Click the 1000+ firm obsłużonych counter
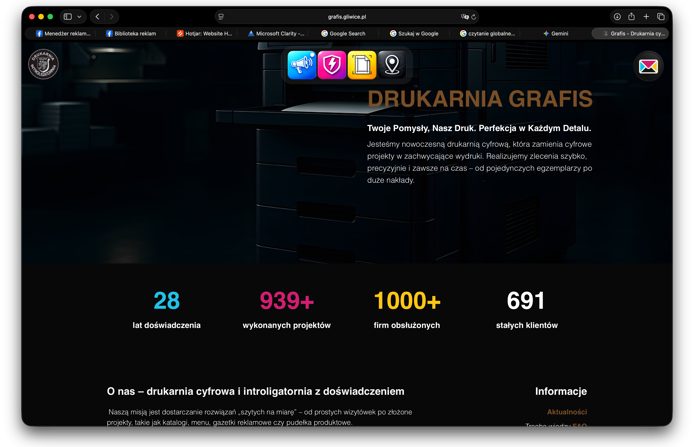This screenshot has width=695, height=447. (407, 310)
